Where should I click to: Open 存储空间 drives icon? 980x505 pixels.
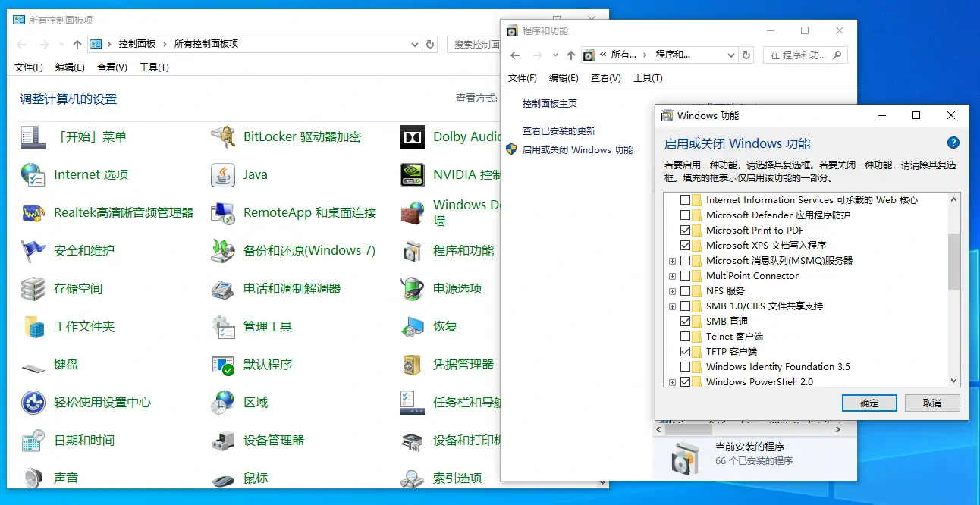click(33, 289)
